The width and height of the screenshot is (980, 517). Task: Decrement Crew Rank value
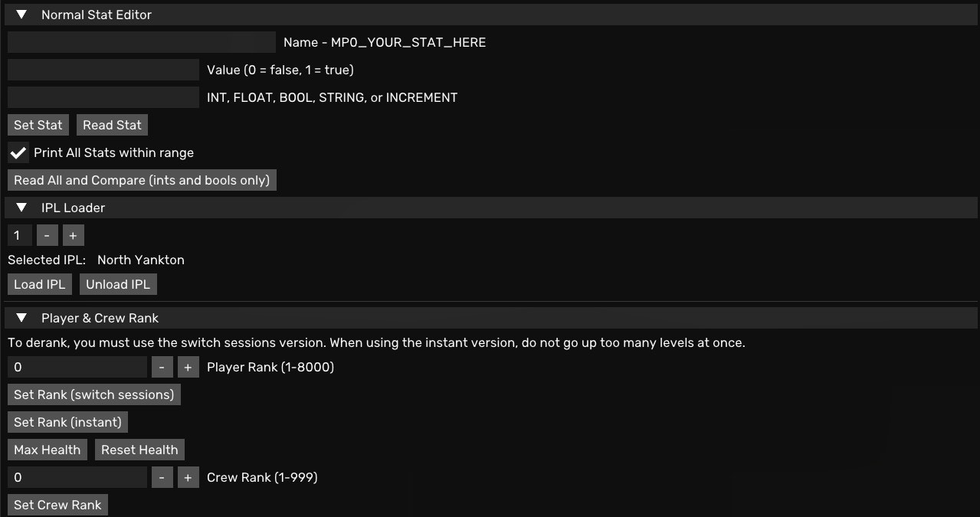coord(162,477)
